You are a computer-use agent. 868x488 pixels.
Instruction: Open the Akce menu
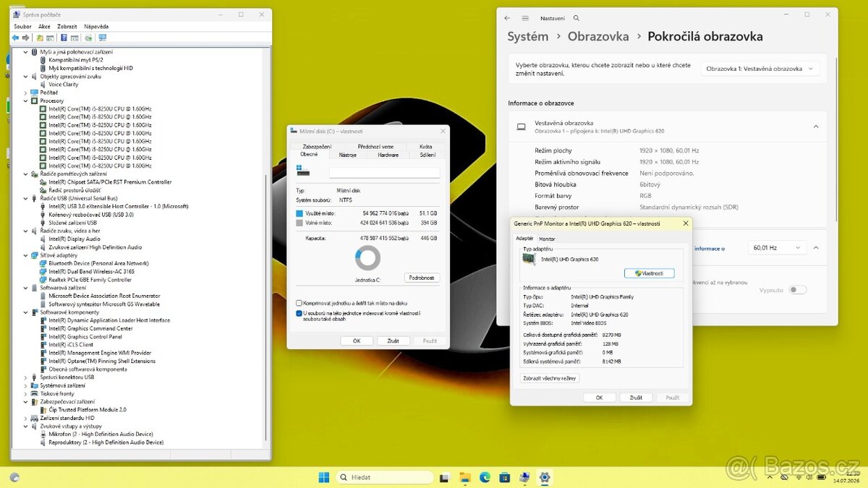click(x=44, y=26)
